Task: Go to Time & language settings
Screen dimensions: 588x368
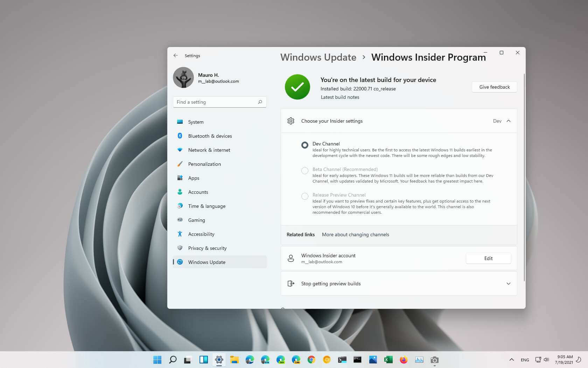Action: 206,206
